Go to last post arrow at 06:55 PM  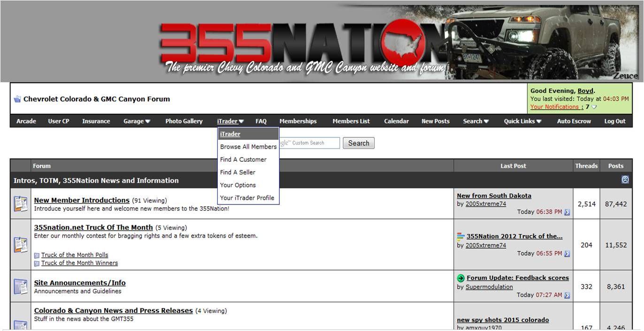click(x=567, y=254)
